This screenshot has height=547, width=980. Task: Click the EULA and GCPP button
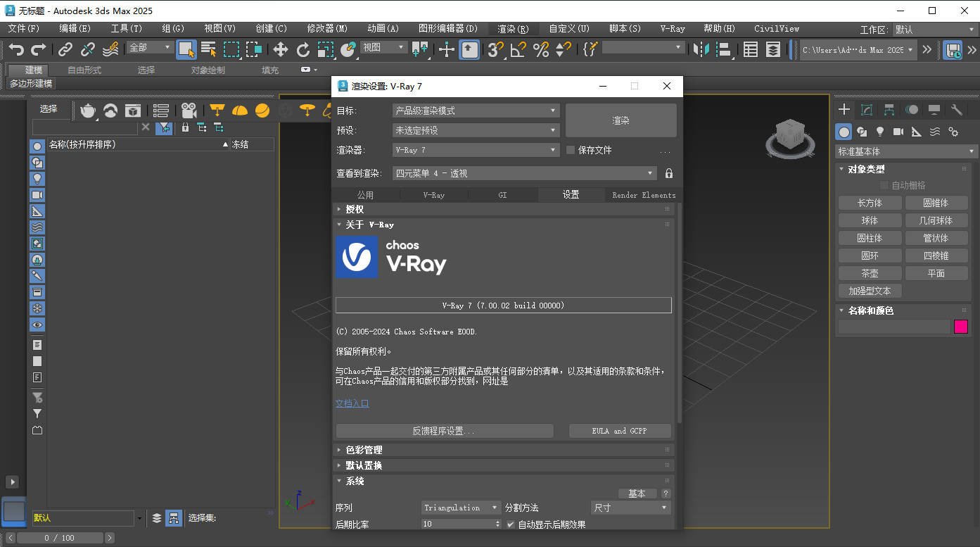click(x=619, y=431)
